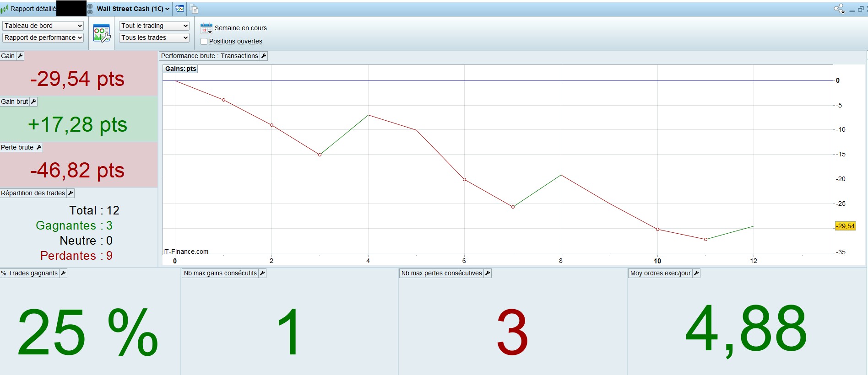
Task: Click the wrench next to Gain brut
Action: [x=33, y=102]
